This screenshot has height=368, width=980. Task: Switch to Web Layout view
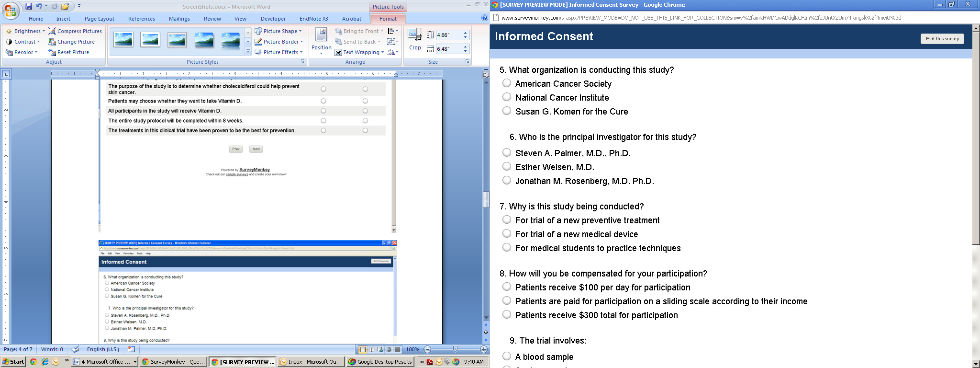click(380, 349)
